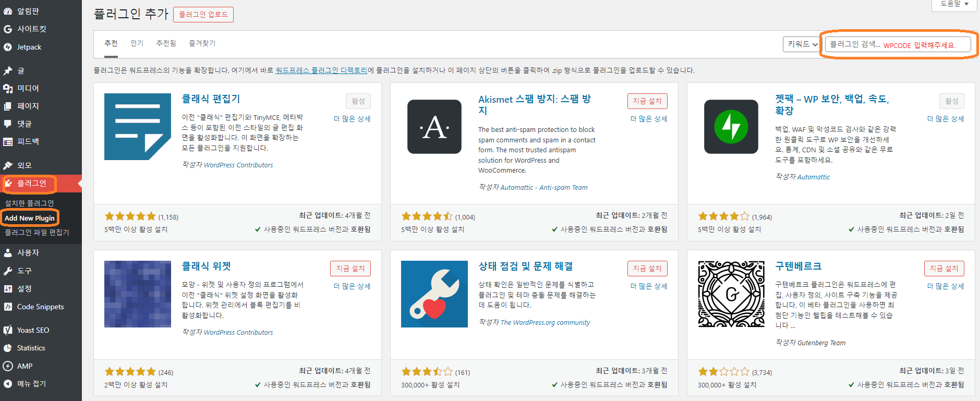The width and height of the screenshot is (980, 401).
Task: Open 워드프레스 플러그인 디렉토리 link
Action: click(321, 70)
